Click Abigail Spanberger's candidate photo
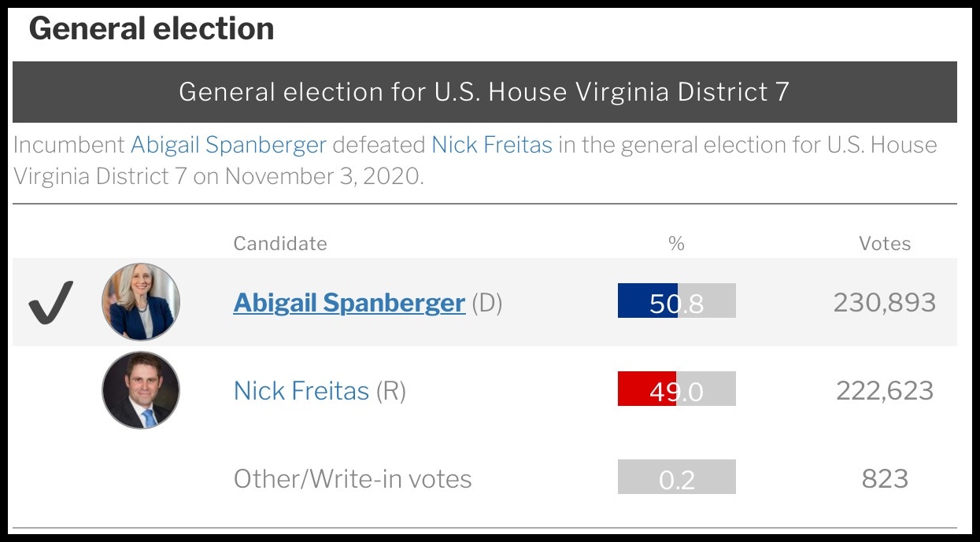 coord(141,301)
